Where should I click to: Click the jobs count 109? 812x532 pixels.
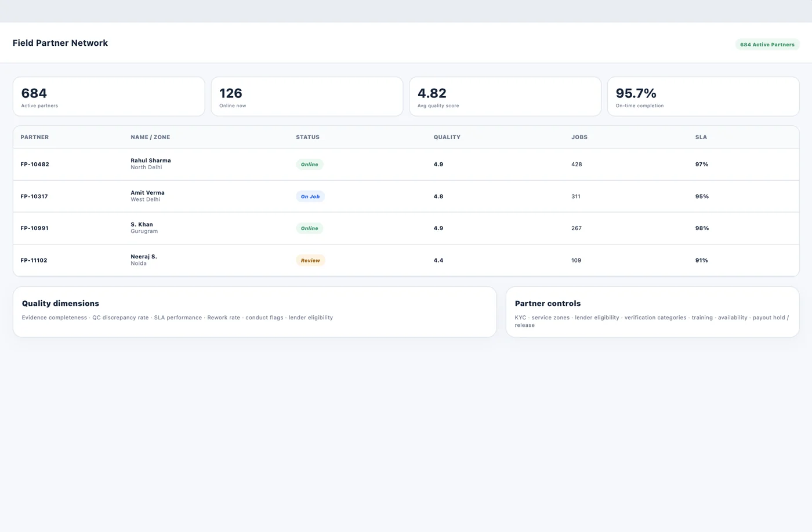[576, 261]
